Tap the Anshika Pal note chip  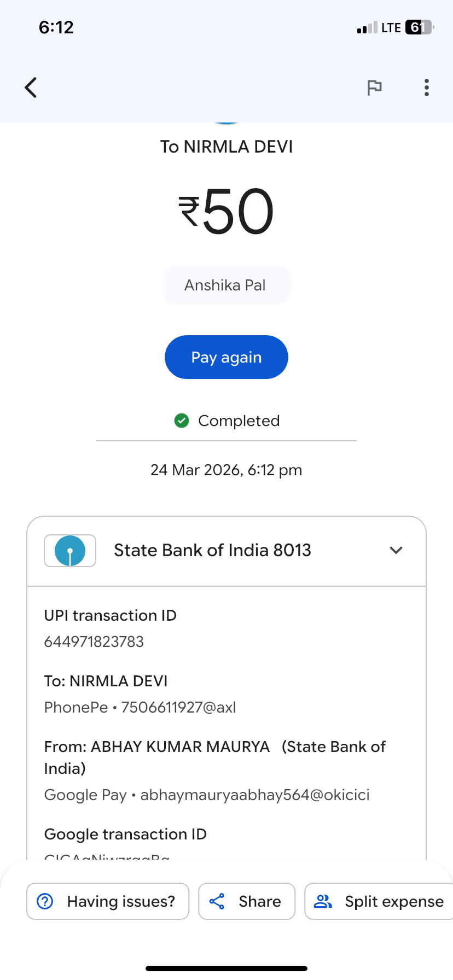(226, 285)
